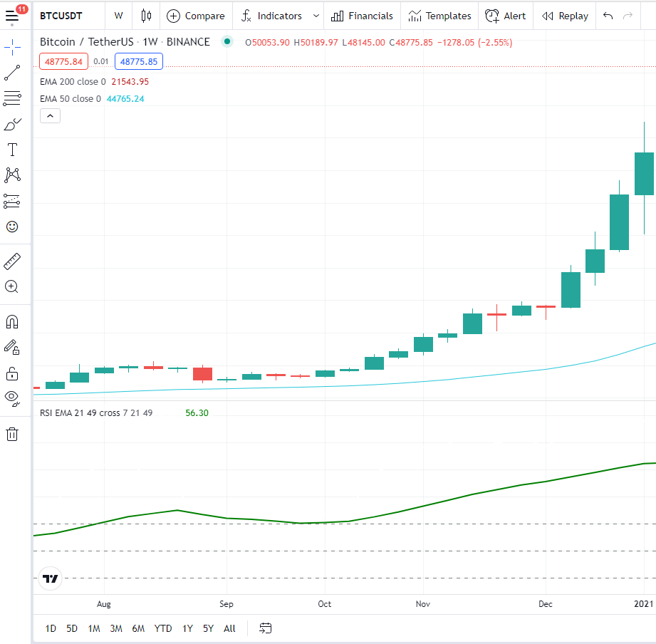Set date range to 6M

(138, 628)
